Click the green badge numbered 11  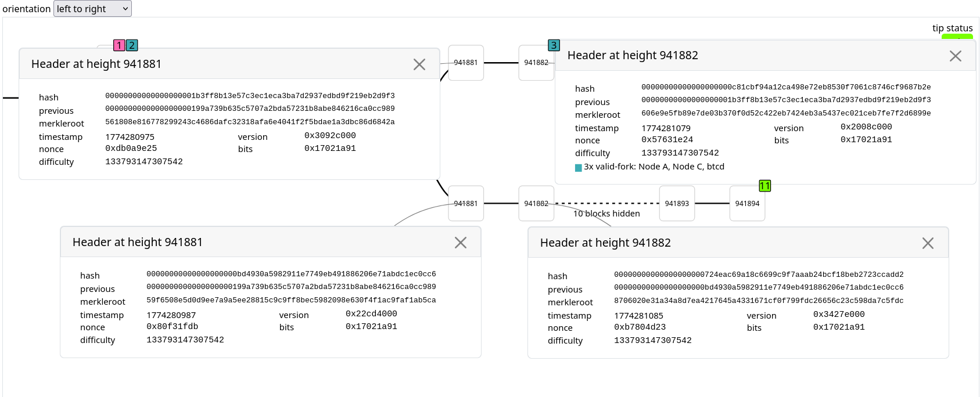point(764,186)
